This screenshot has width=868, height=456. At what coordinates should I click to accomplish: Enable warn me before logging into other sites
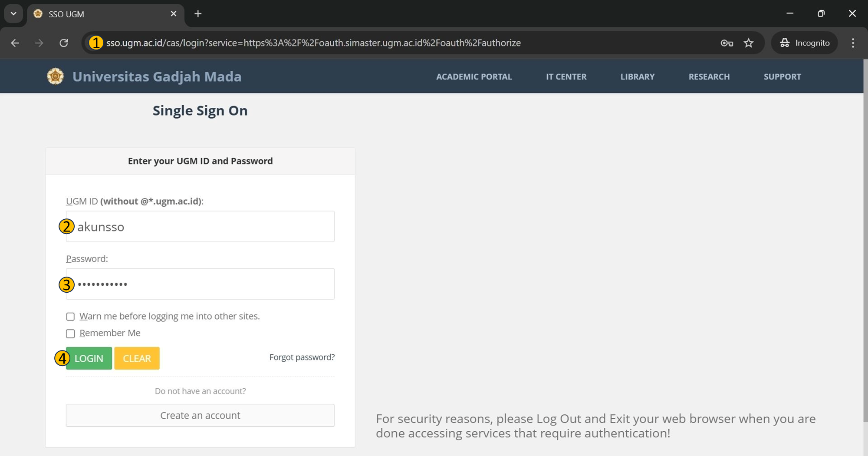click(70, 317)
